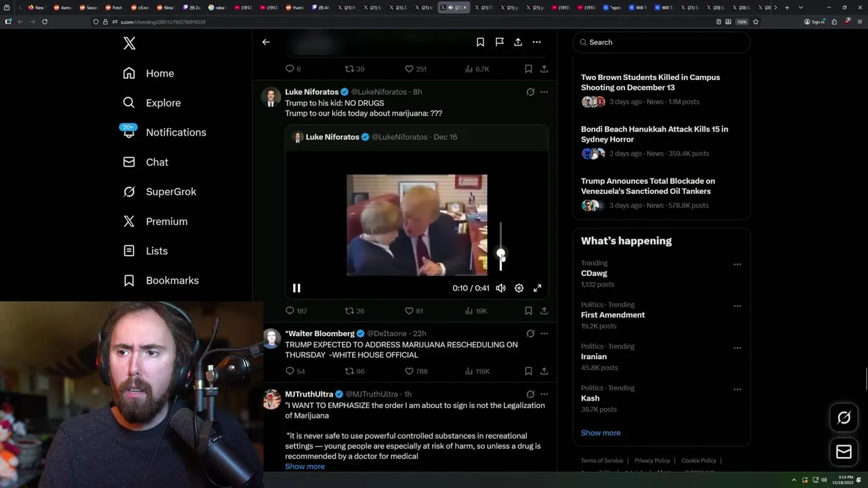Image resolution: width=868 pixels, height=488 pixels.
Task: Click Grok icon on MJTruthUltra post
Action: coord(530,394)
